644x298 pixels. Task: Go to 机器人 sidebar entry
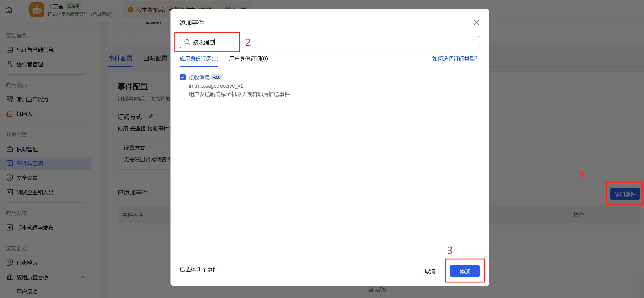[x=24, y=114]
